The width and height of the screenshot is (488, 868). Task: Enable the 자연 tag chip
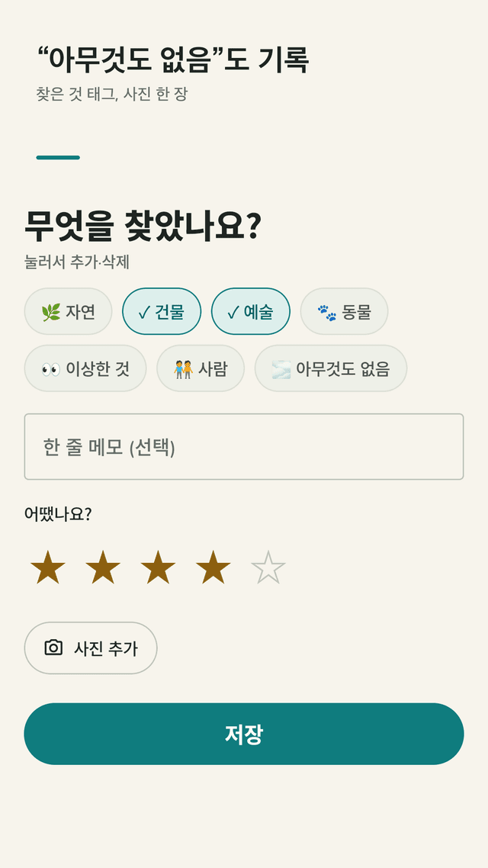(x=68, y=311)
